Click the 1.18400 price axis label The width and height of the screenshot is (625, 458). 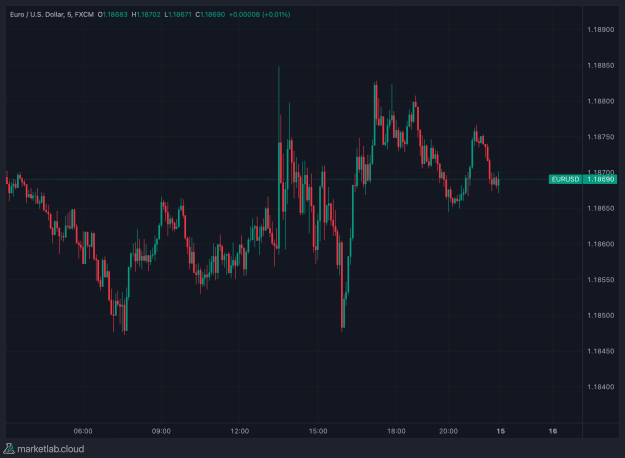pos(601,387)
